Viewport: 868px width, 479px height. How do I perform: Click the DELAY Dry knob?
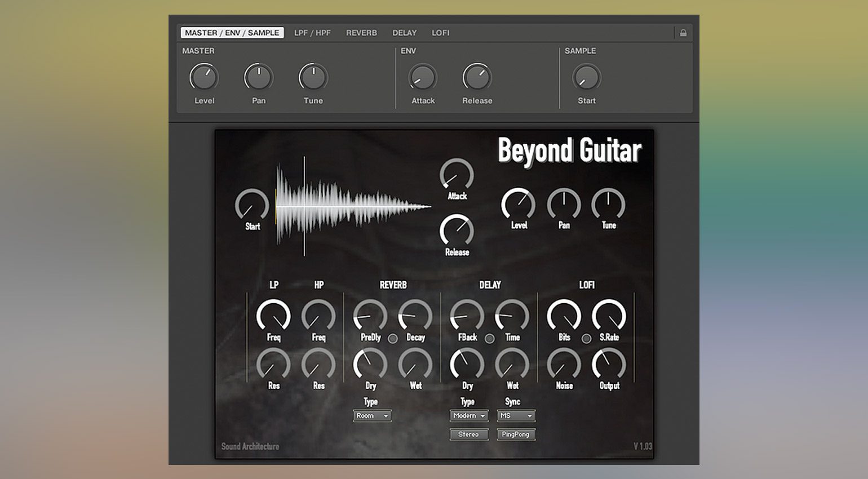[467, 364]
